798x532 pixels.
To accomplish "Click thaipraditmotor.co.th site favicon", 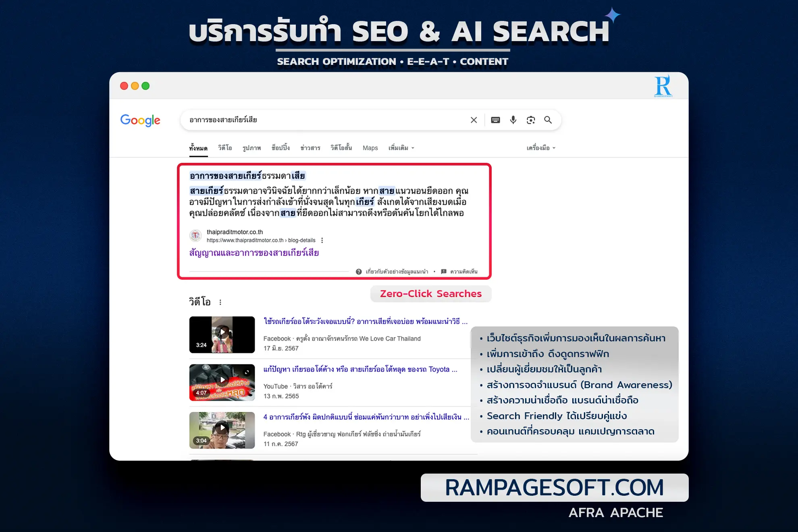I will (x=195, y=235).
